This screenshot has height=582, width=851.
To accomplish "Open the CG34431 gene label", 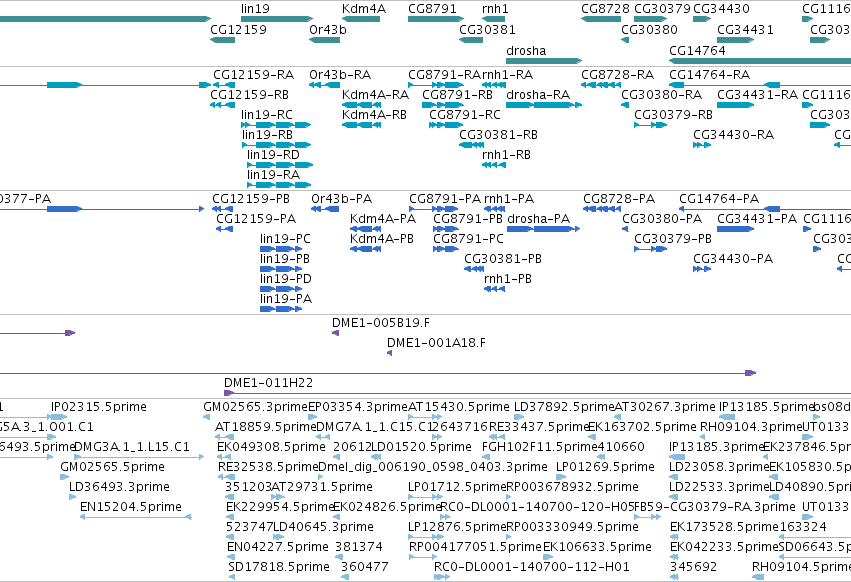I will [x=745, y=29].
